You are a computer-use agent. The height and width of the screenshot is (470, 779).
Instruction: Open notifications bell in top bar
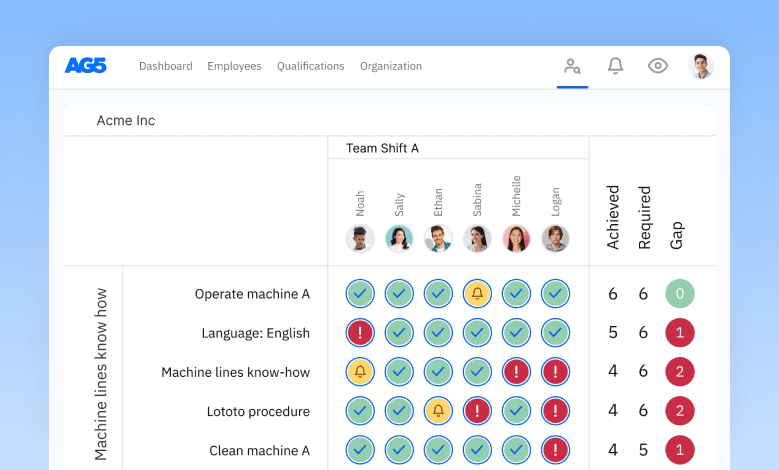click(615, 66)
